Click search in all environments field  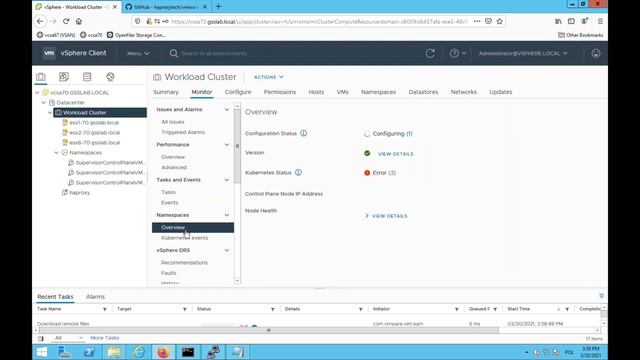point(214,53)
